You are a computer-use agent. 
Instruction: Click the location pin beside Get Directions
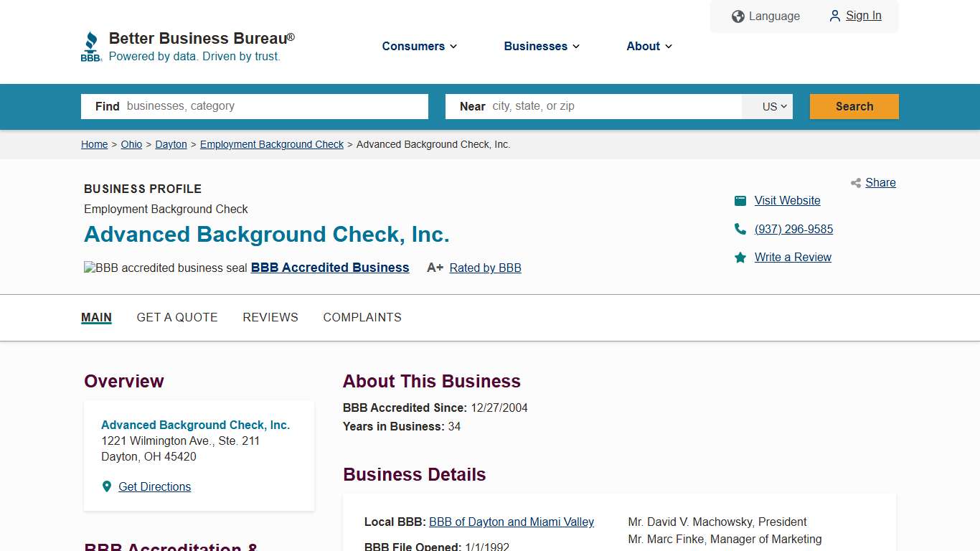click(106, 486)
